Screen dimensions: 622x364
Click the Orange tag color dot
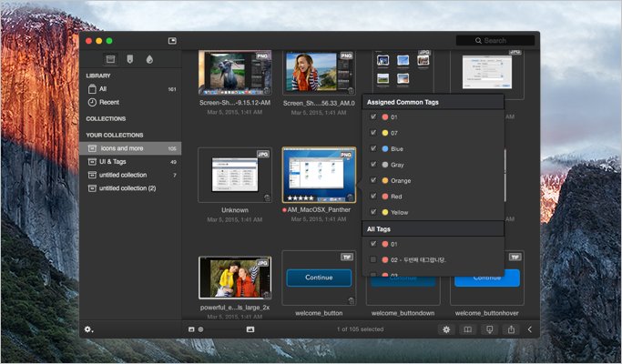pos(385,180)
